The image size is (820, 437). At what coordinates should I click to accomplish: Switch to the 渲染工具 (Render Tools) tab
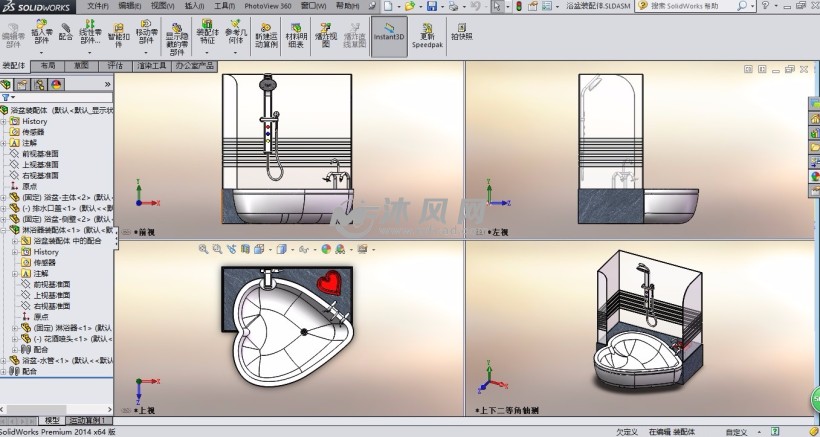(152, 66)
